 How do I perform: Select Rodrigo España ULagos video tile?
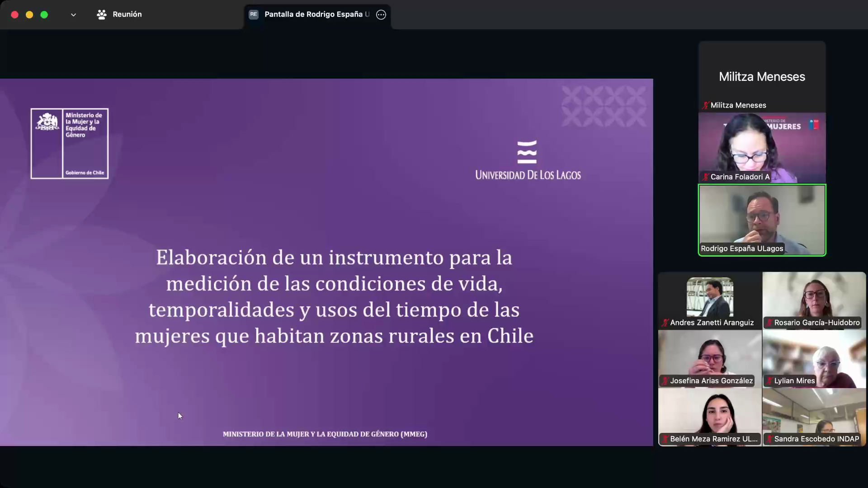pos(762,219)
